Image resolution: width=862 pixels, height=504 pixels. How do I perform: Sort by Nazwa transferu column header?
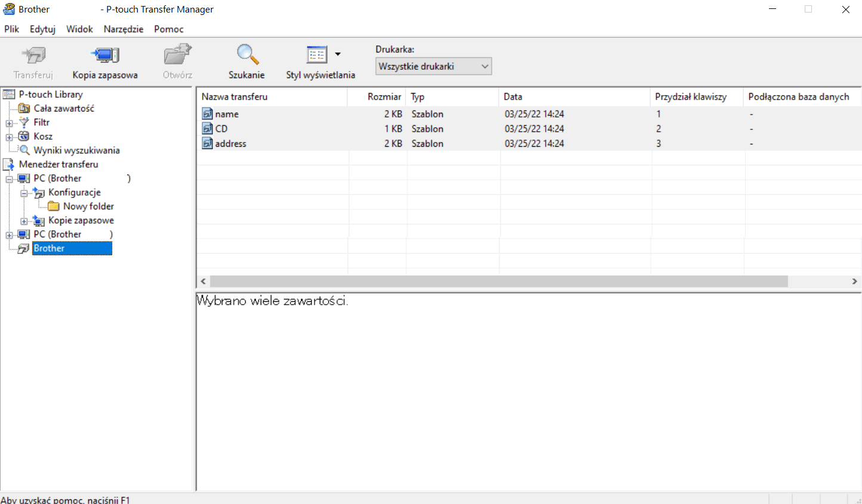point(271,97)
